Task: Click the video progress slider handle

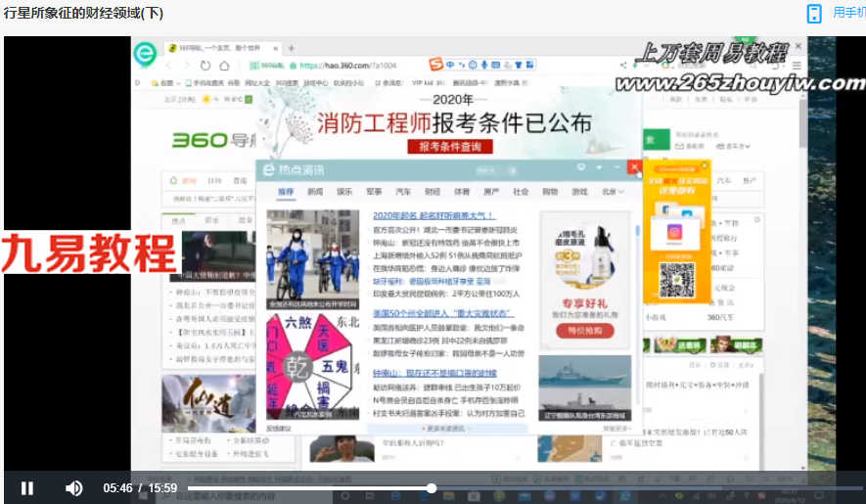Action: 432,488
